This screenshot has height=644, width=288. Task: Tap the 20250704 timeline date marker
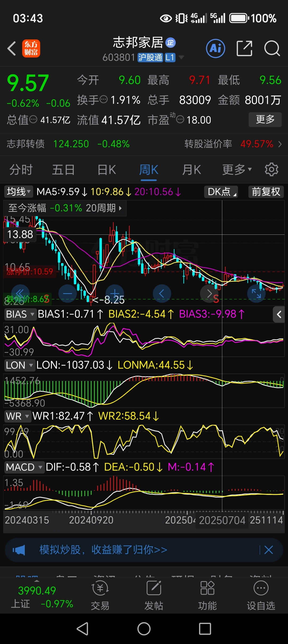coord(222,520)
